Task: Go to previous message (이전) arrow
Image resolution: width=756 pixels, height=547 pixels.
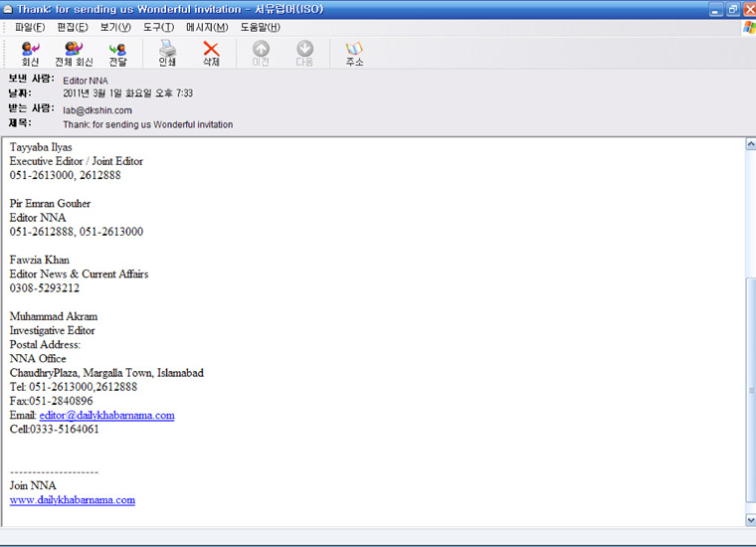Action: pos(261,53)
